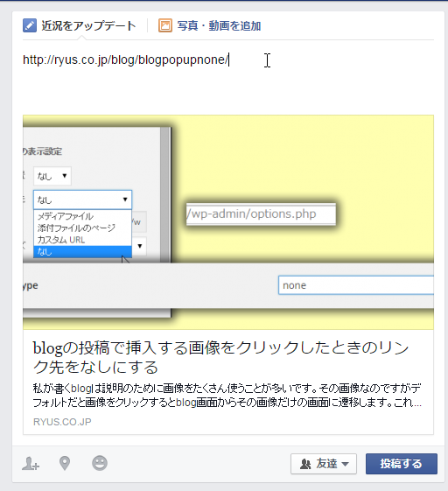Screen dimensions: 448x491
Task: Add a location with the pin icon
Action: [x=65, y=464]
